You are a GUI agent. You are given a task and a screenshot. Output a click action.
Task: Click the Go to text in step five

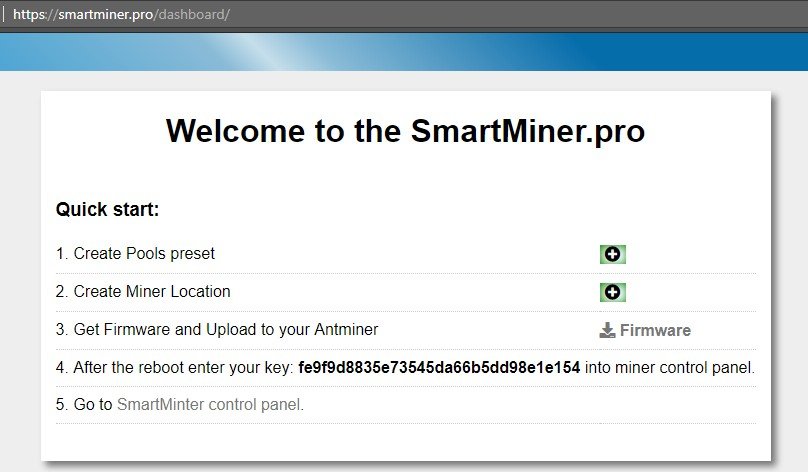click(x=93, y=404)
